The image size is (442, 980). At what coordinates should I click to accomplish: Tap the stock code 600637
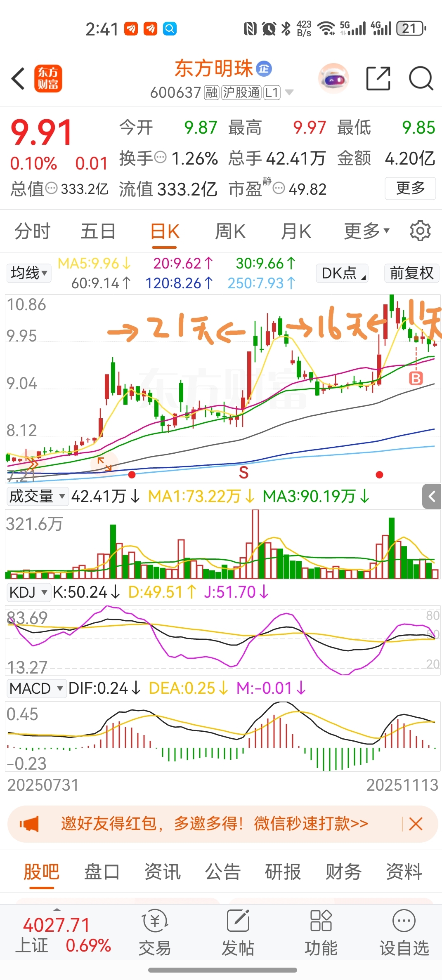[175, 93]
